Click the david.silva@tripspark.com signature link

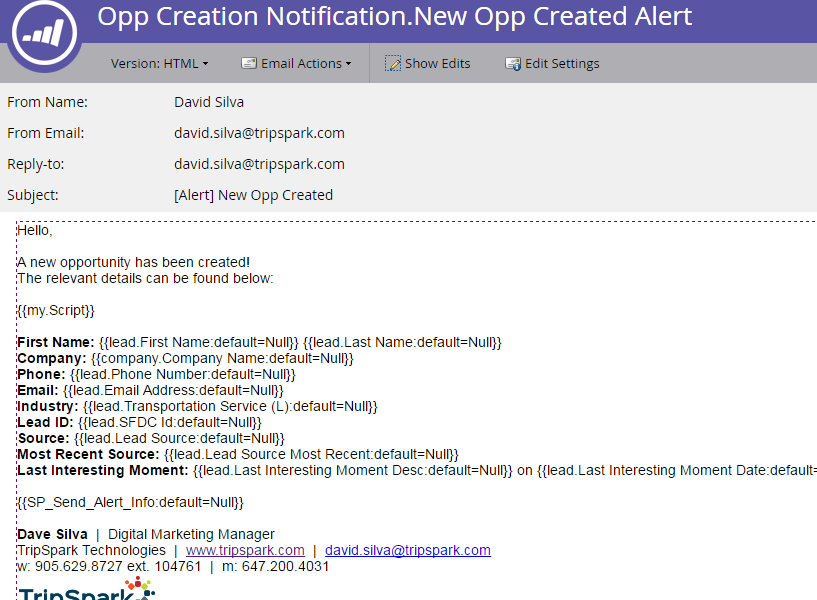pos(407,551)
